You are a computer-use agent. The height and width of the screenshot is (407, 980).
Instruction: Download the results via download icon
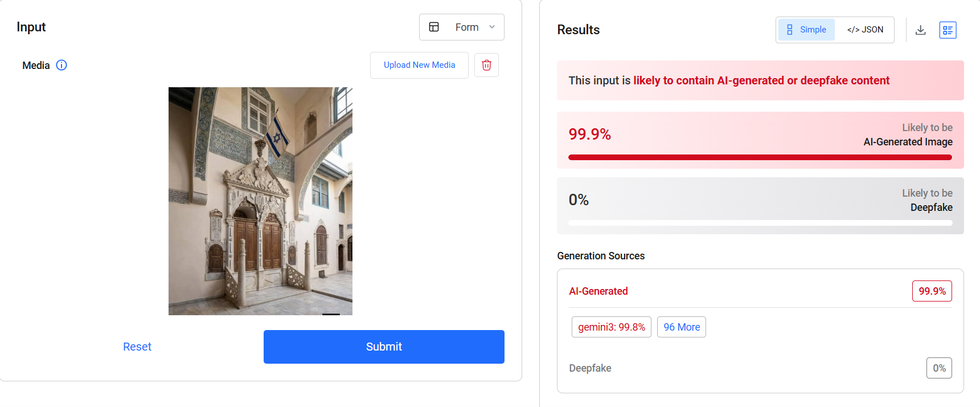coord(920,30)
